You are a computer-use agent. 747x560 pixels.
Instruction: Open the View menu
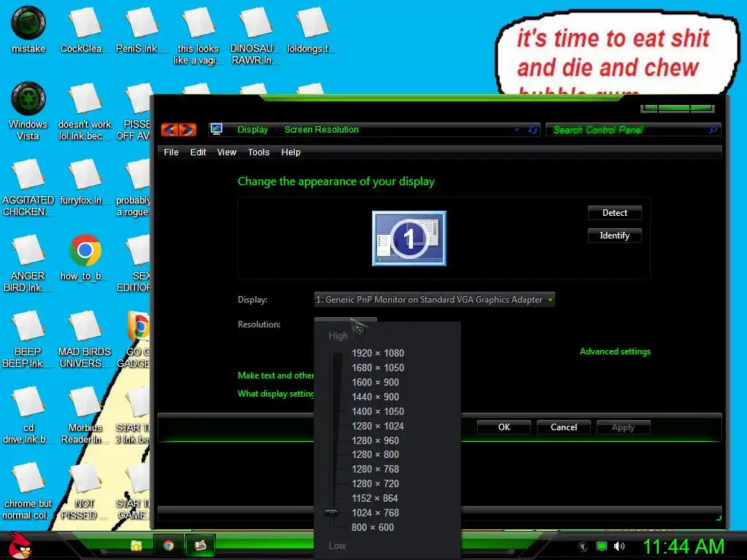(x=227, y=152)
